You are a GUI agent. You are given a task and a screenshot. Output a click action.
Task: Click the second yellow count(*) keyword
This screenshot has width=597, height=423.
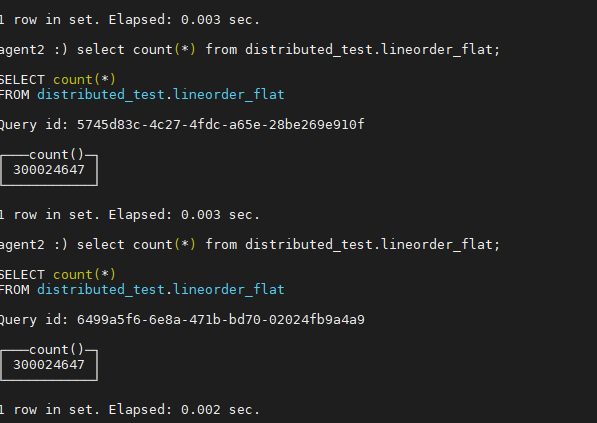click(84, 275)
